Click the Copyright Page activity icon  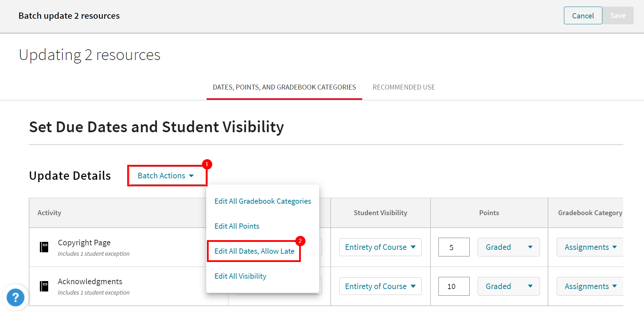(44, 247)
